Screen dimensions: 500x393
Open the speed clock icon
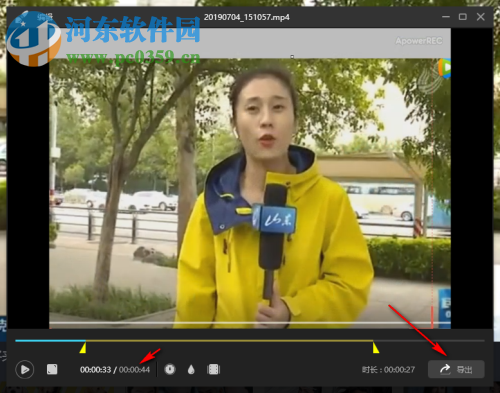pyautogui.click(x=170, y=369)
